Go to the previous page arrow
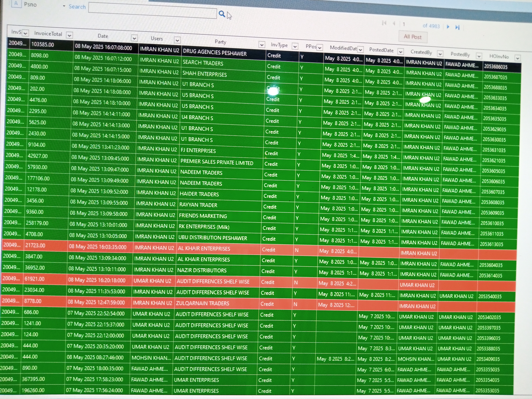The height and width of the screenshot is (399, 532). [x=394, y=24]
